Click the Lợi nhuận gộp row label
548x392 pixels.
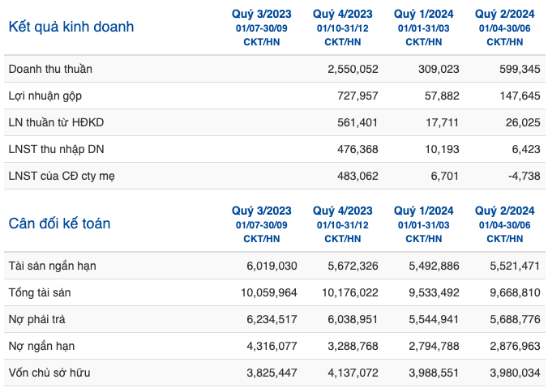coord(45,96)
